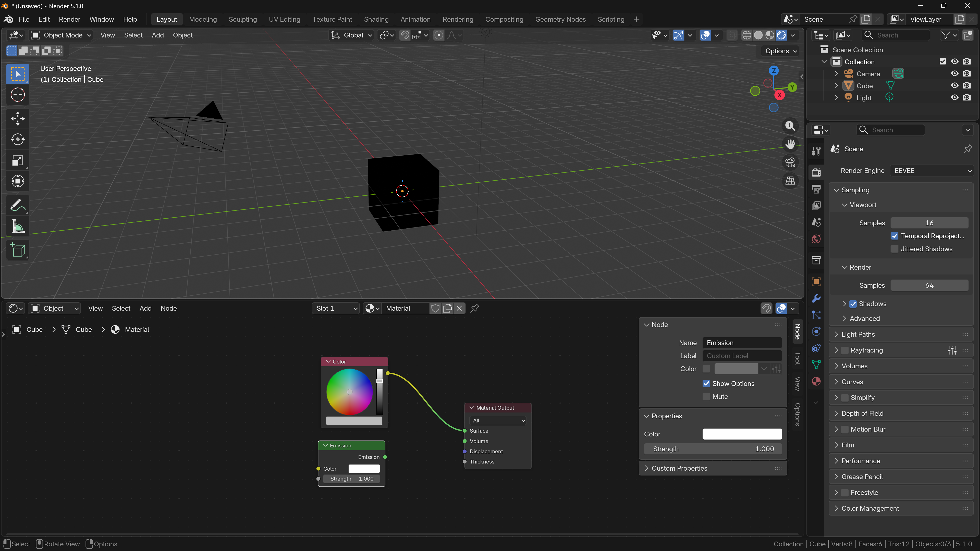
Task: Open the Global transform orientation dropdown
Action: (351, 35)
